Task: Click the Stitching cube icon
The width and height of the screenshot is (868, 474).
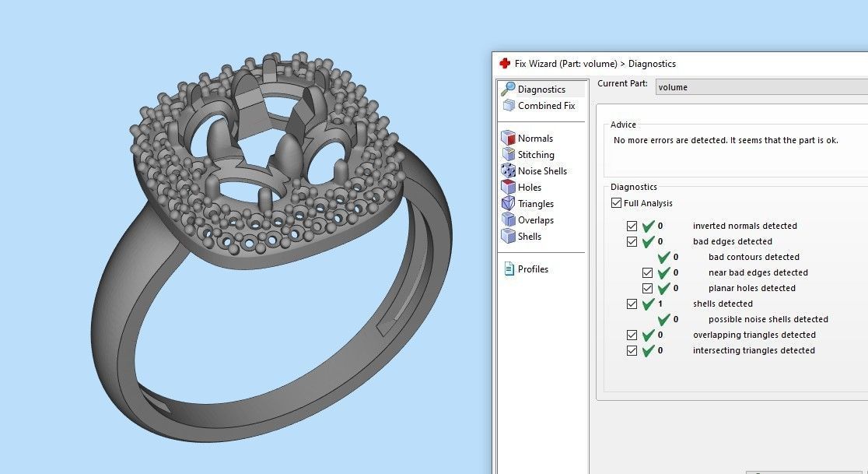Action: (x=508, y=154)
